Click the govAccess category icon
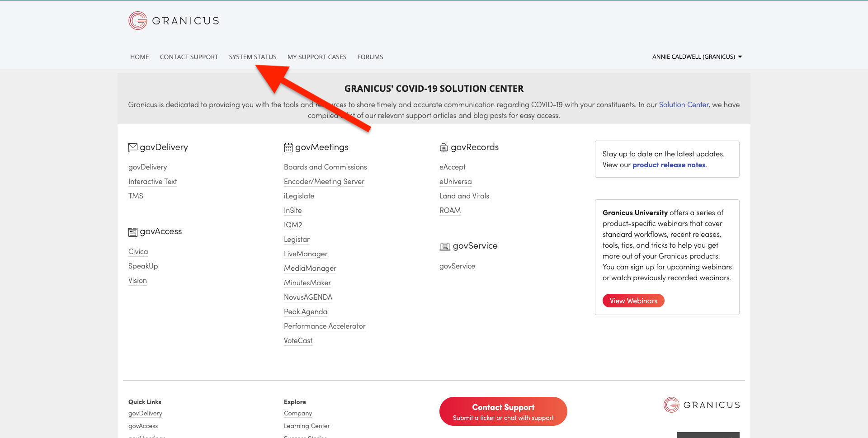 (x=133, y=231)
